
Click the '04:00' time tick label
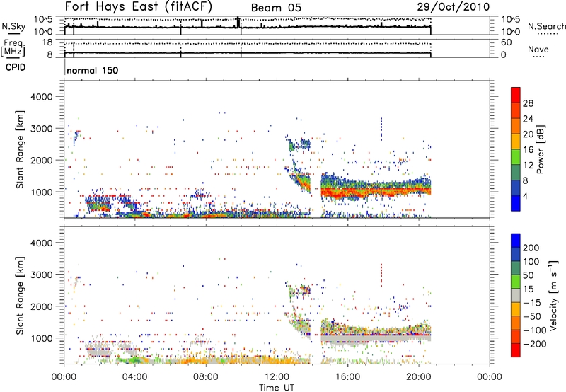click(135, 377)
